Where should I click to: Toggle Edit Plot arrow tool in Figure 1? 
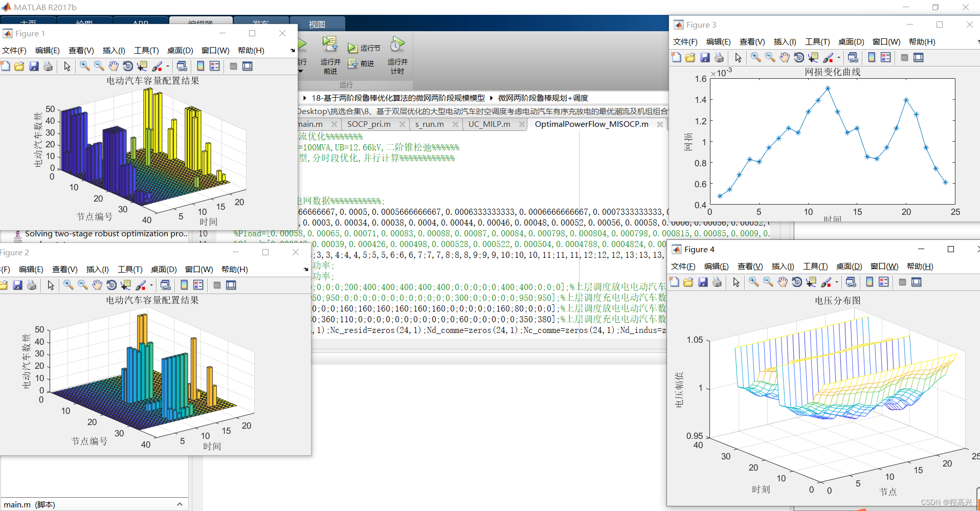click(67, 66)
